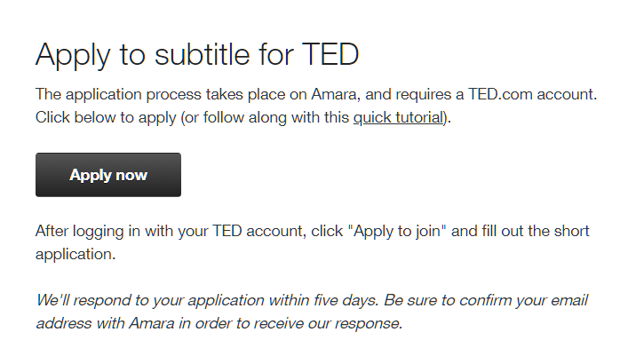
Task: Click the word "subtitle" in the heading
Action: point(202,54)
